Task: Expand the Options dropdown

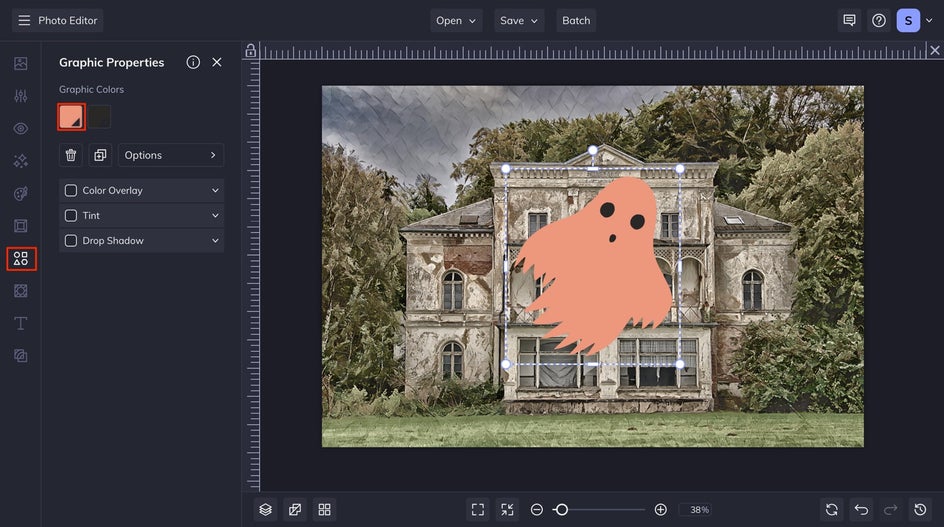Action: 171,155
